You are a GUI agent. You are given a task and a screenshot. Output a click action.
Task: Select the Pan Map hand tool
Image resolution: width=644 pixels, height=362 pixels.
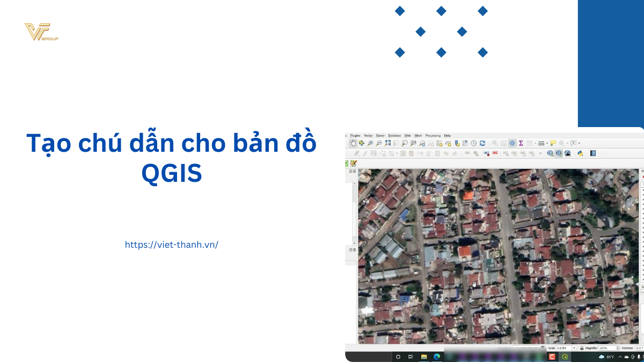click(x=353, y=143)
